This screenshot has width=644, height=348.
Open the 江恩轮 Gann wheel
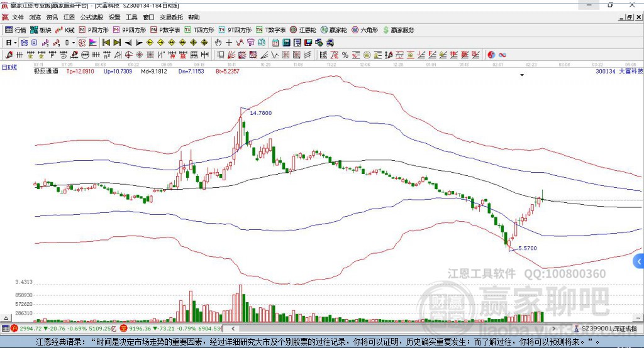coord(303,30)
